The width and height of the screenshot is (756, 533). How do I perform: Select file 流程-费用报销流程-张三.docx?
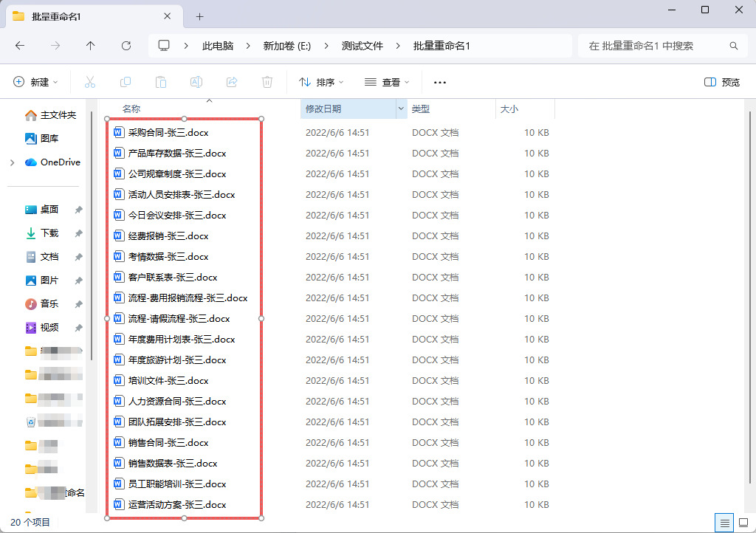(188, 298)
